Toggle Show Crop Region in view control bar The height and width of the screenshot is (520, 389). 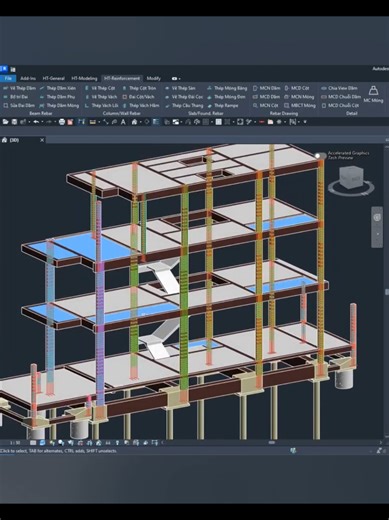pyautogui.click(x=89, y=443)
